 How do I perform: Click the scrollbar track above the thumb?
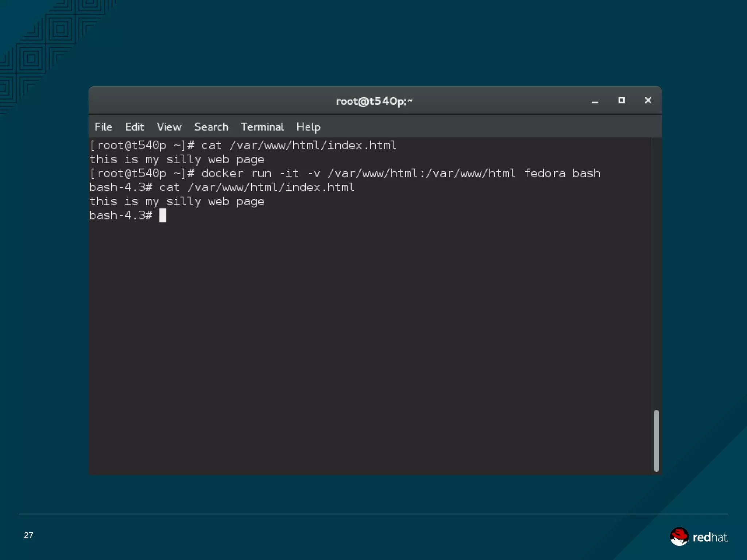(656, 273)
